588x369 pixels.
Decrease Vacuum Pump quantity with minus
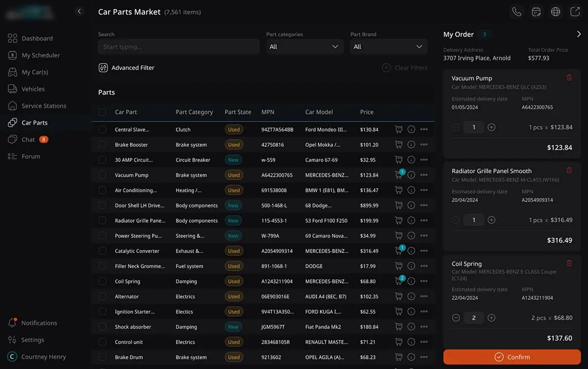click(x=456, y=127)
